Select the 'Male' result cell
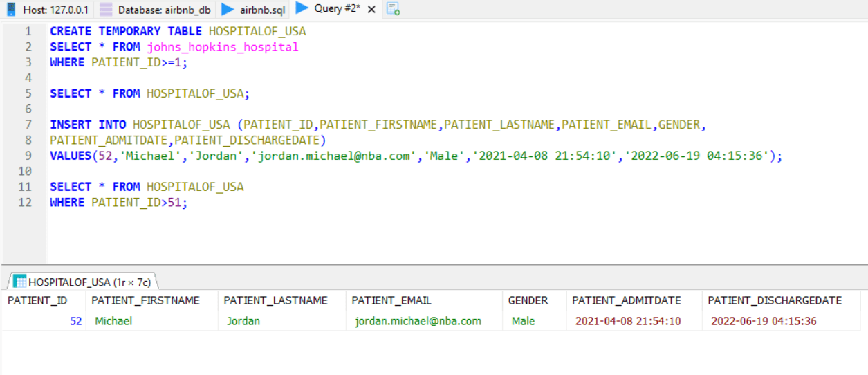 pos(534,321)
